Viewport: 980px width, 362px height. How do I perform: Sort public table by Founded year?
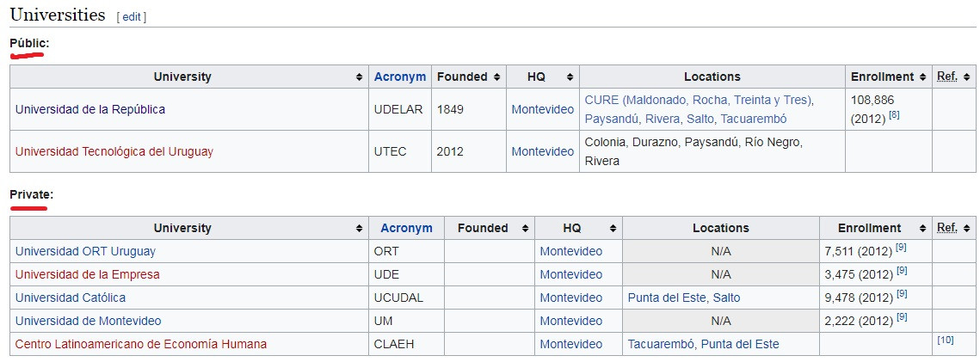[496, 77]
